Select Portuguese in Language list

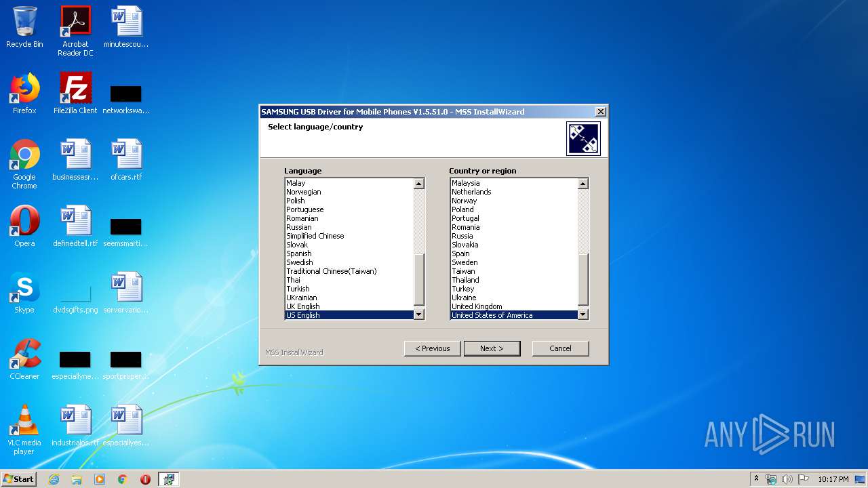tap(349, 209)
